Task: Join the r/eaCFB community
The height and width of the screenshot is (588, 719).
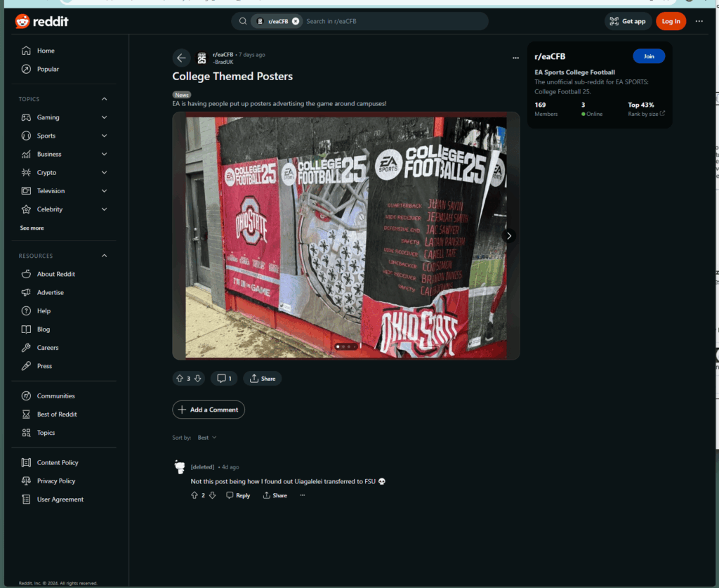Action: click(x=648, y=56)
